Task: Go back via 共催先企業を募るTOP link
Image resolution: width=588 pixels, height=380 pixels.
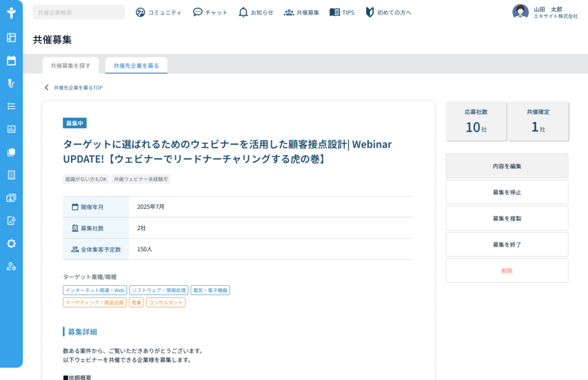Action: 78,87
